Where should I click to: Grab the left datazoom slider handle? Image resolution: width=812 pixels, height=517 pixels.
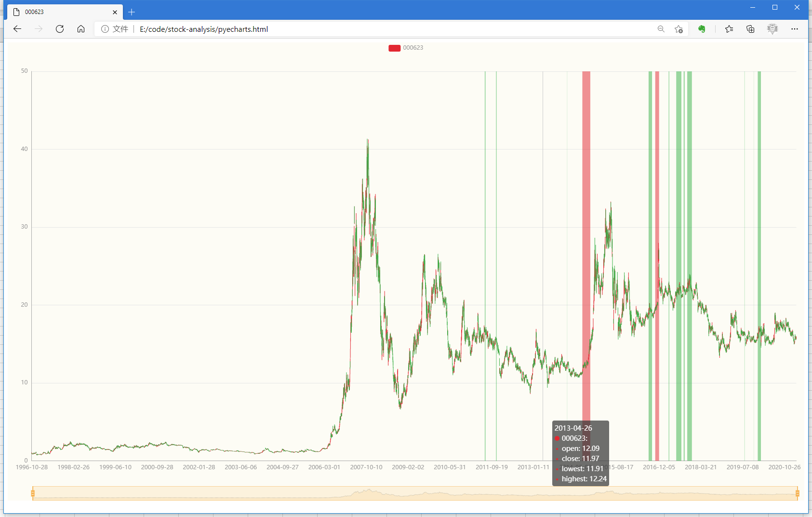click(33, 493)
